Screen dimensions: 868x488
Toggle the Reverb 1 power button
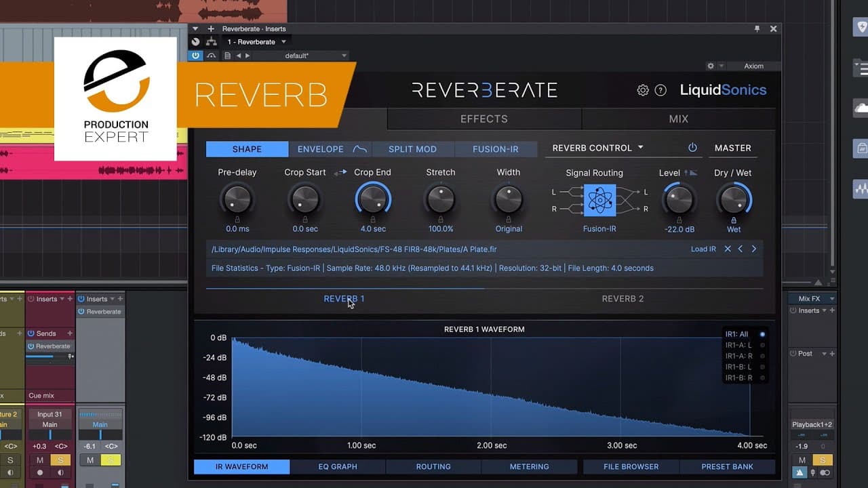[692, 148]
